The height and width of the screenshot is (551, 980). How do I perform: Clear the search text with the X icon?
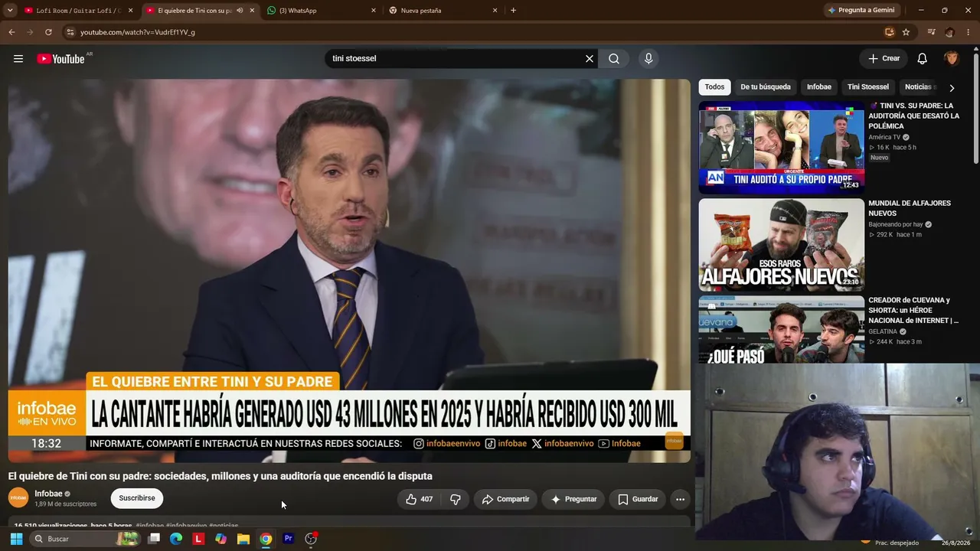[x=590, y=59]
